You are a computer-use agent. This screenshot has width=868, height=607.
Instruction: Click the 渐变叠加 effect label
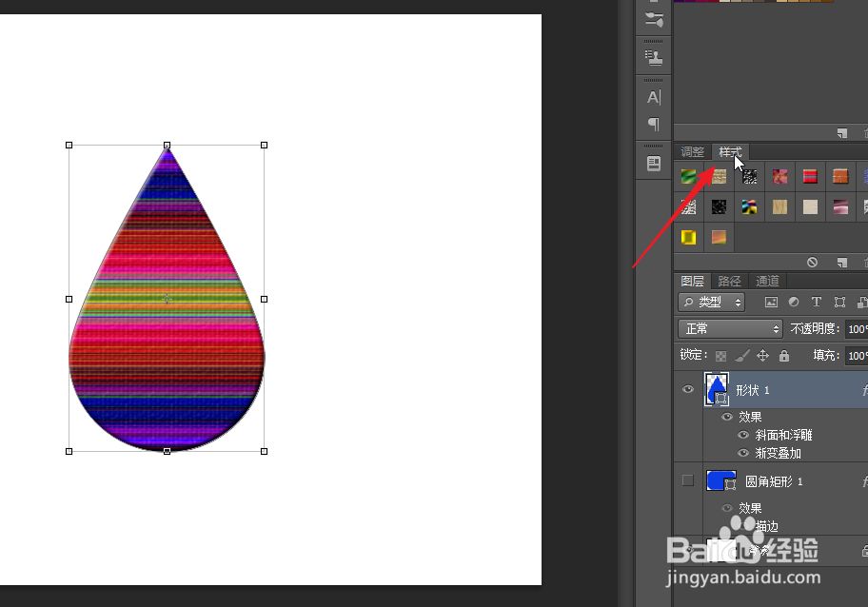click(778, 453)
